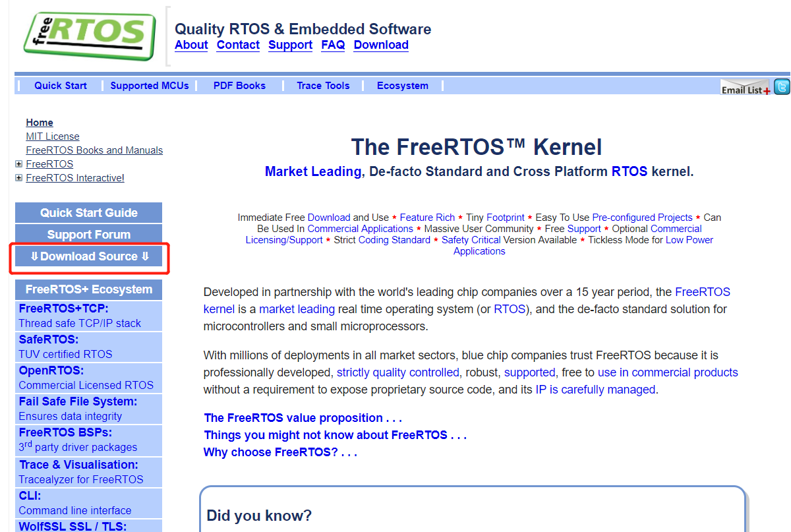
Task: Expand the FreeRTOS tree node
Action: pos(18,164)
